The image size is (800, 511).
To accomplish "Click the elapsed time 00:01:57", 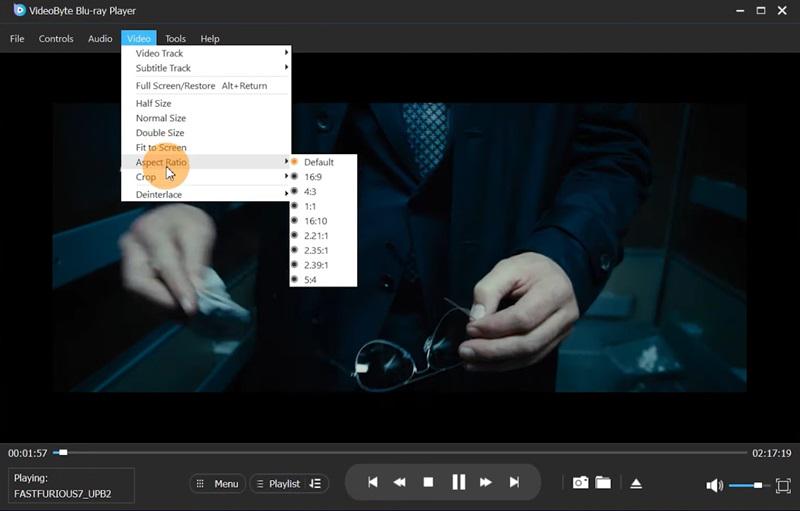I will 28,453.
